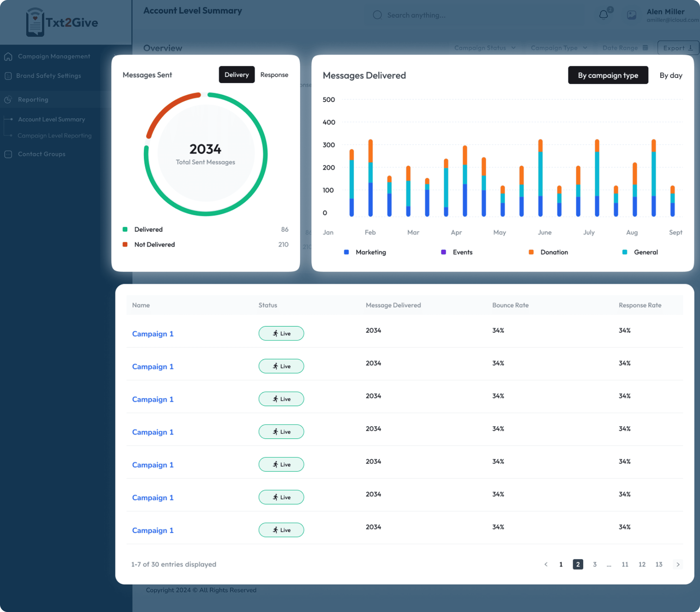
Task: Switch Messages Sent to Response view
Action: [274, 75]
